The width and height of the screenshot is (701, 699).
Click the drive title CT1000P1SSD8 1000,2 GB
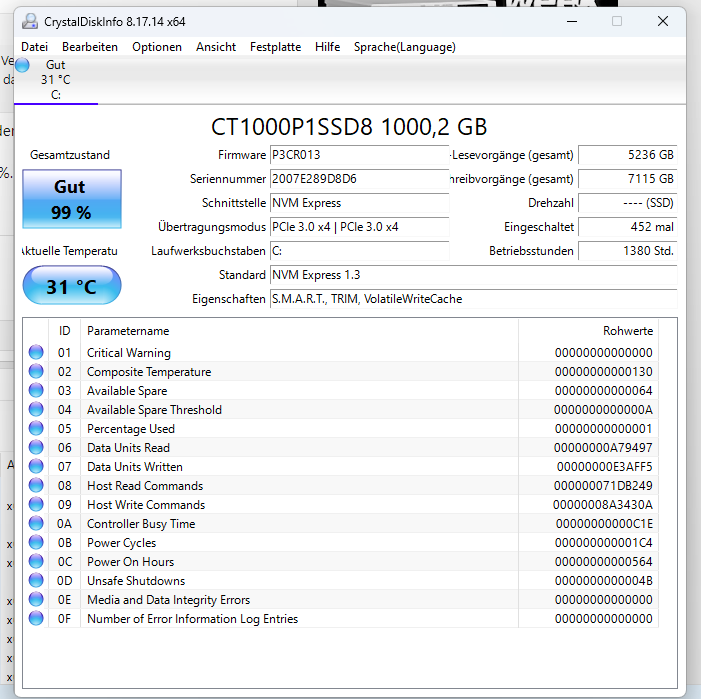349,127
